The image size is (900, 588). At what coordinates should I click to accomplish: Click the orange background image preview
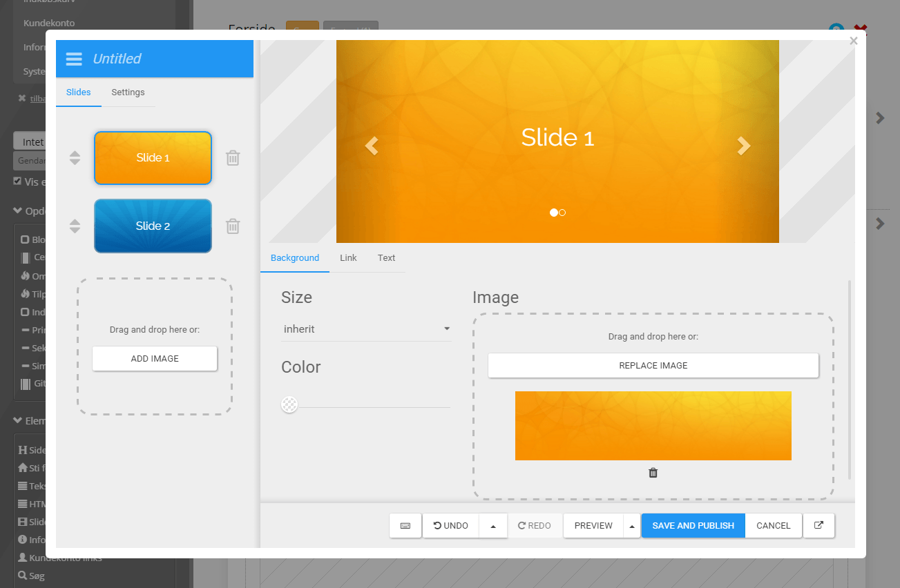point(653,426)
